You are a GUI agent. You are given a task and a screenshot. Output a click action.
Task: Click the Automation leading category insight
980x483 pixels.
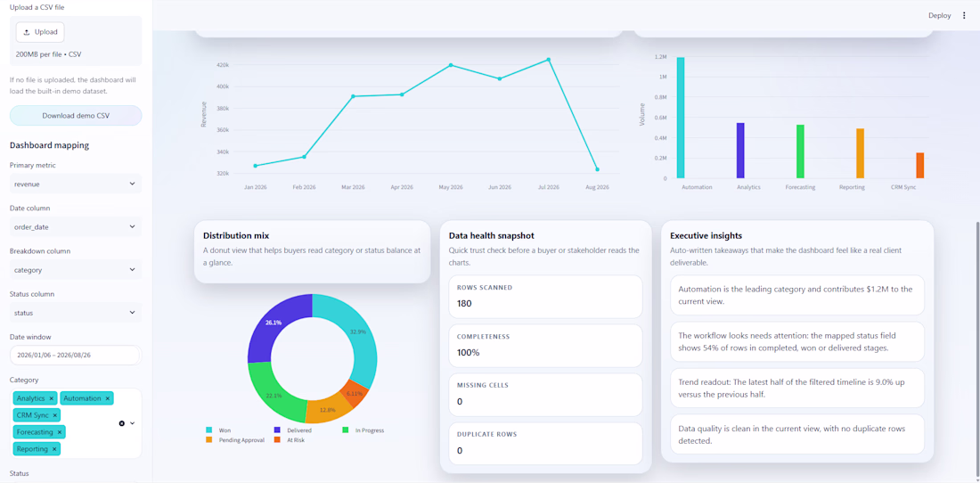[796, 295]
